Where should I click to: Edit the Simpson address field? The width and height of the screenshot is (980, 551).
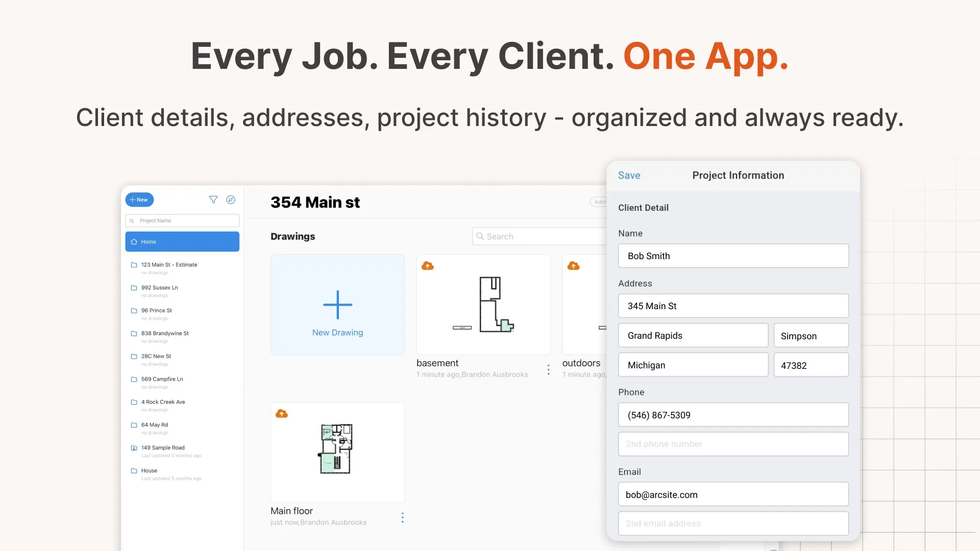pos(811,336)
